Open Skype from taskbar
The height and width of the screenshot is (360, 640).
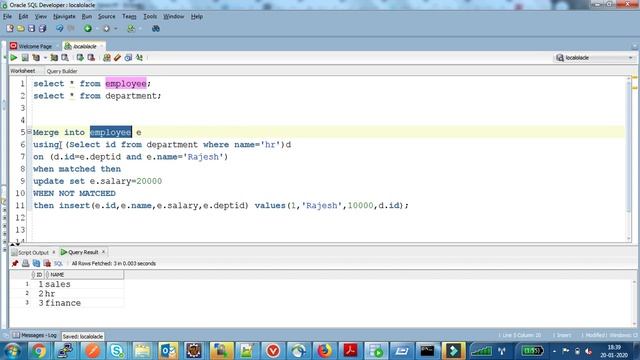[116, 351]
